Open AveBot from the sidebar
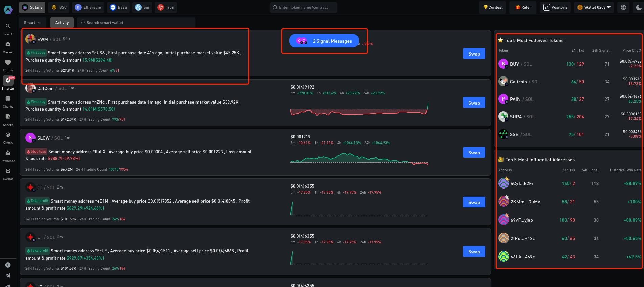The image size is (644, 287). point(8,171)
